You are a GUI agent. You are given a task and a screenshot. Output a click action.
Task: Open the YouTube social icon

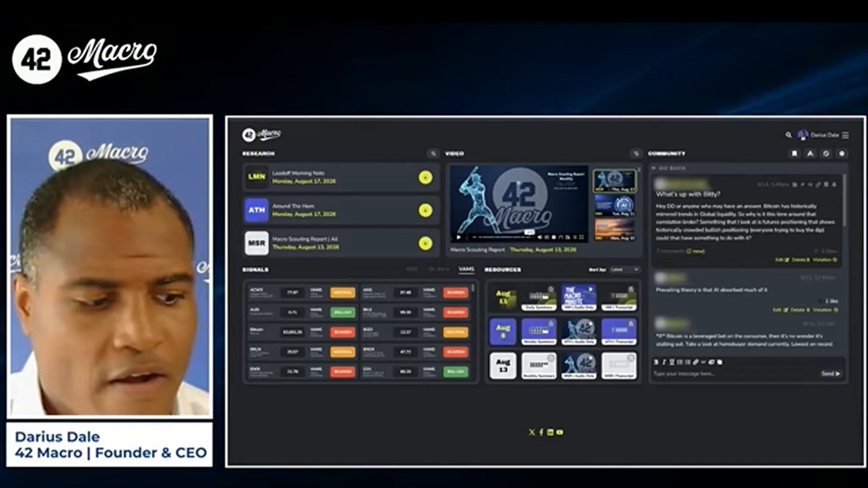[x=560, y=432]
